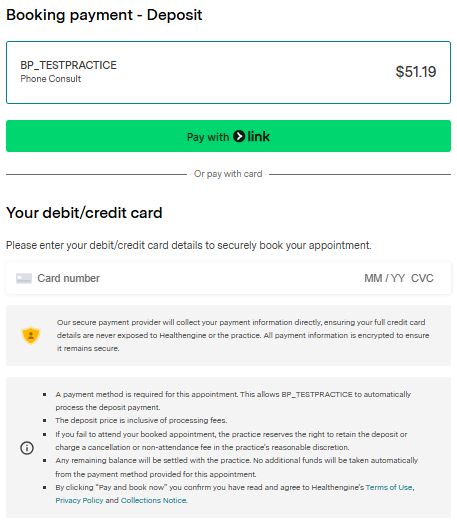The height and width of the screenshot is (525, 457).
Task: Click the deposit price processing fees bullet
Action: (141, 420)
